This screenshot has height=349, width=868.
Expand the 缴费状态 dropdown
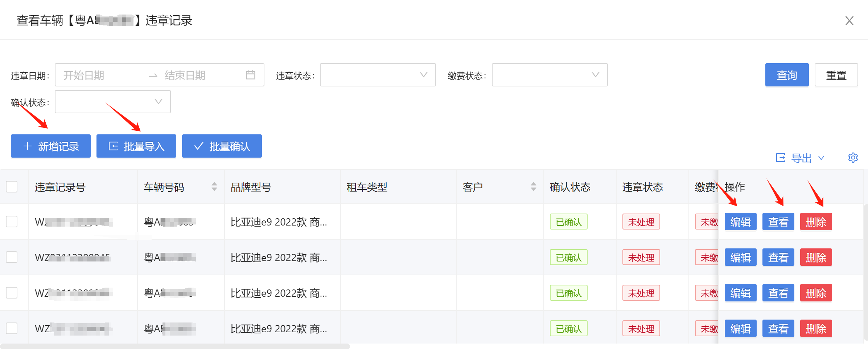(x=550, y=75)
